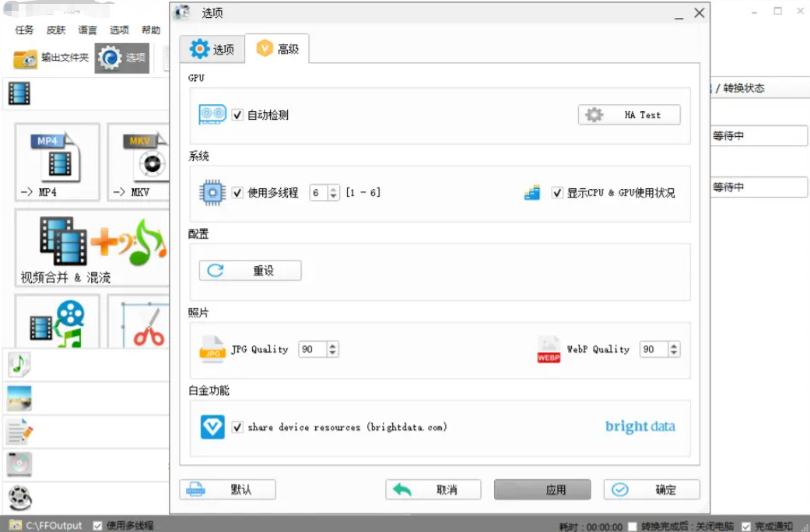Expand the picture category landscape row
The height and width of the screenshot is (532, 810).
click(86, 398)
